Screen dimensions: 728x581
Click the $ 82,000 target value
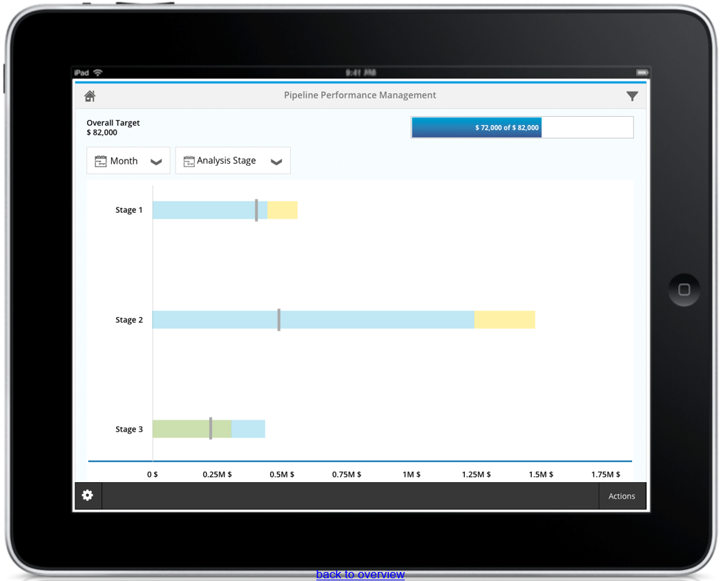pos(102,133)
